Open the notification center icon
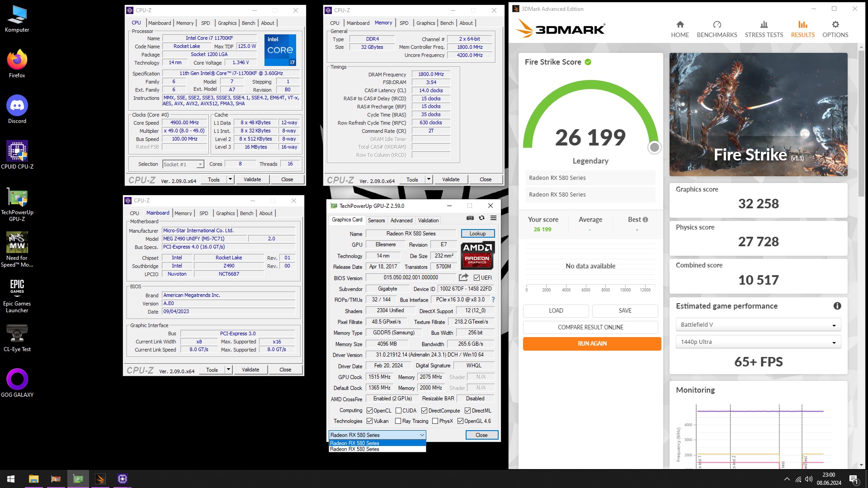 pyautogui.click(x=854, y=479)
